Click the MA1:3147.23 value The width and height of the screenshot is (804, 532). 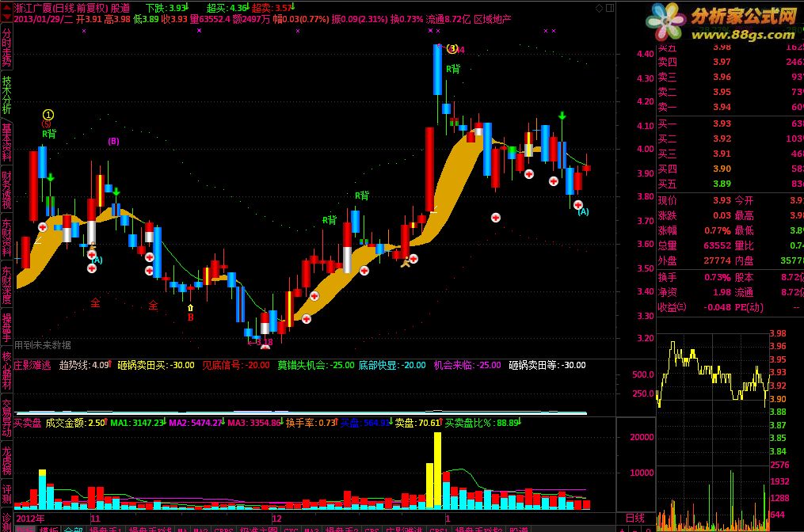[137, 423]
